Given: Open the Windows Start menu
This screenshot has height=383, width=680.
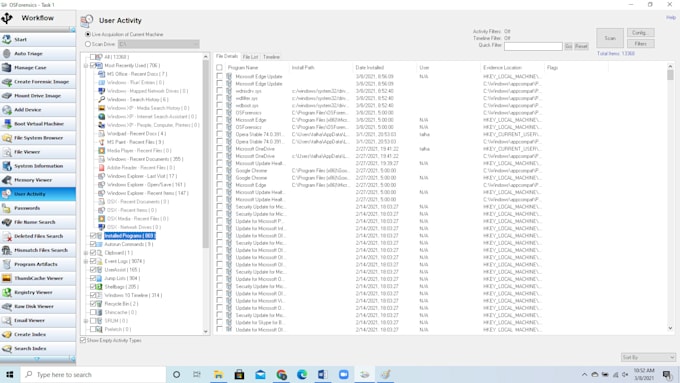Looking at the screenshot, I should pos(10,374).
